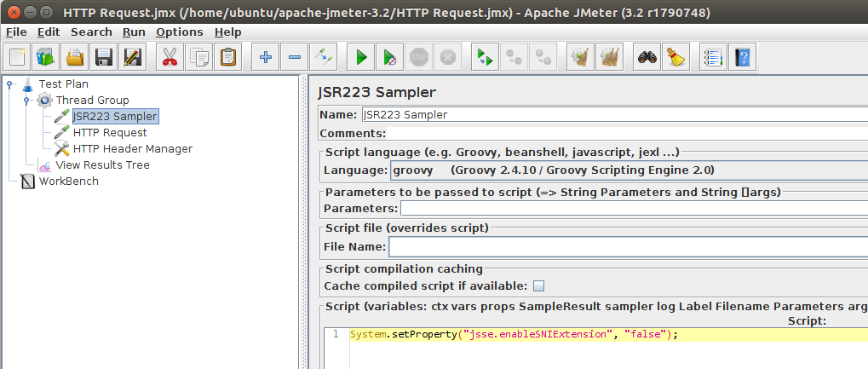Clear All results with double broom icon

[x=609, y=56]
